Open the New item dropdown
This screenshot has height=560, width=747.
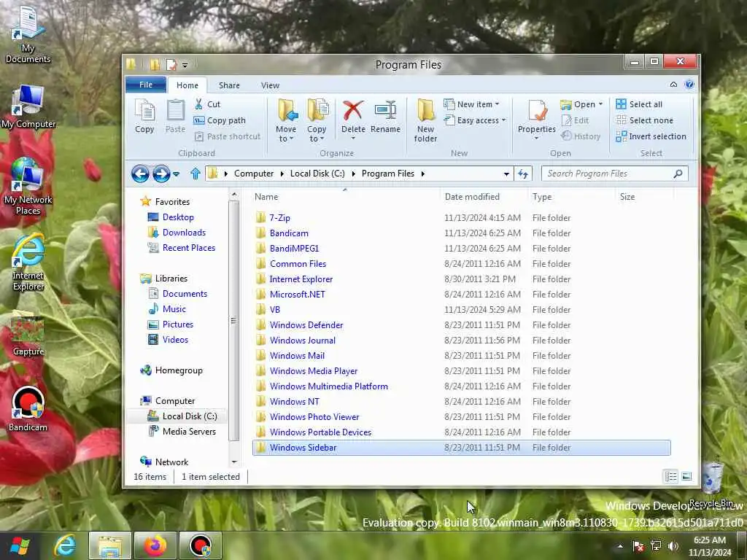pos(472,104)
